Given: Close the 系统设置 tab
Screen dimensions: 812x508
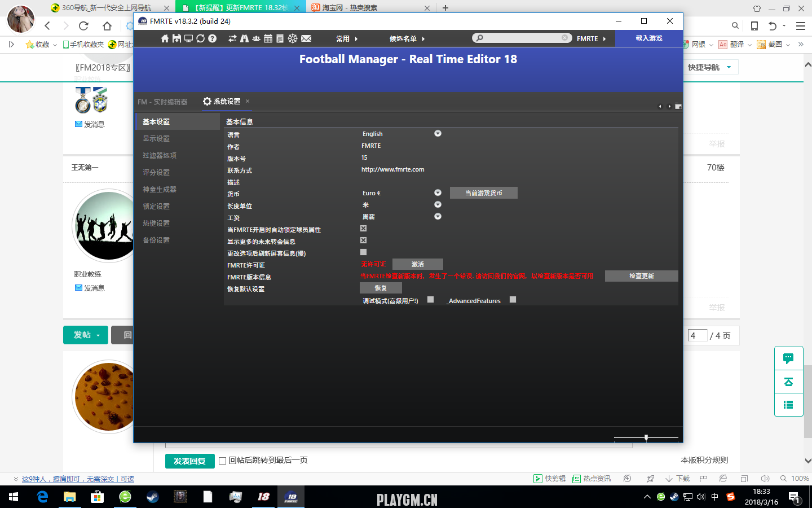Looking at the screenshot, I should (x=248, y=101).
